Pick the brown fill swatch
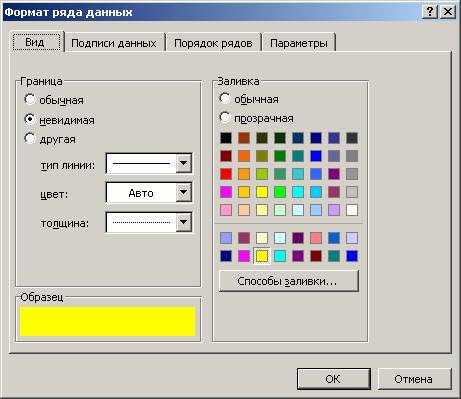 244,138
